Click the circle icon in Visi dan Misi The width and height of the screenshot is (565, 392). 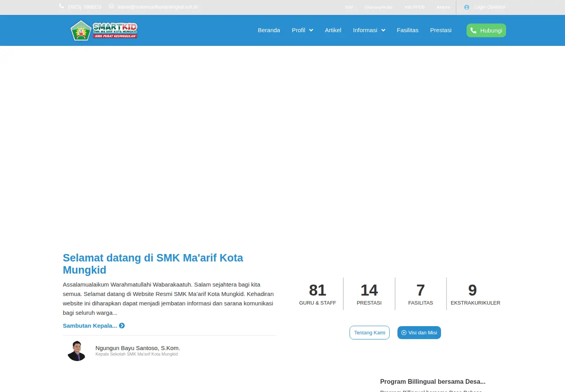click(x=404, y=333)
